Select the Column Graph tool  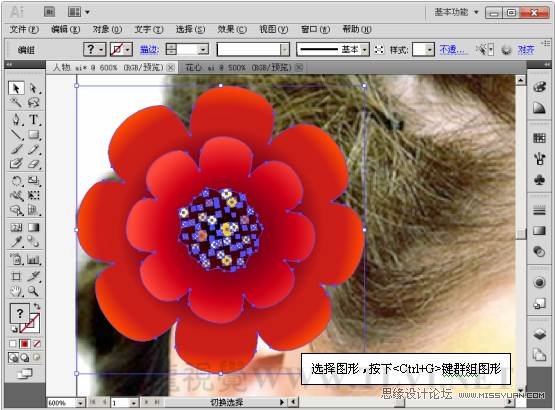click(x=34, y=260)
